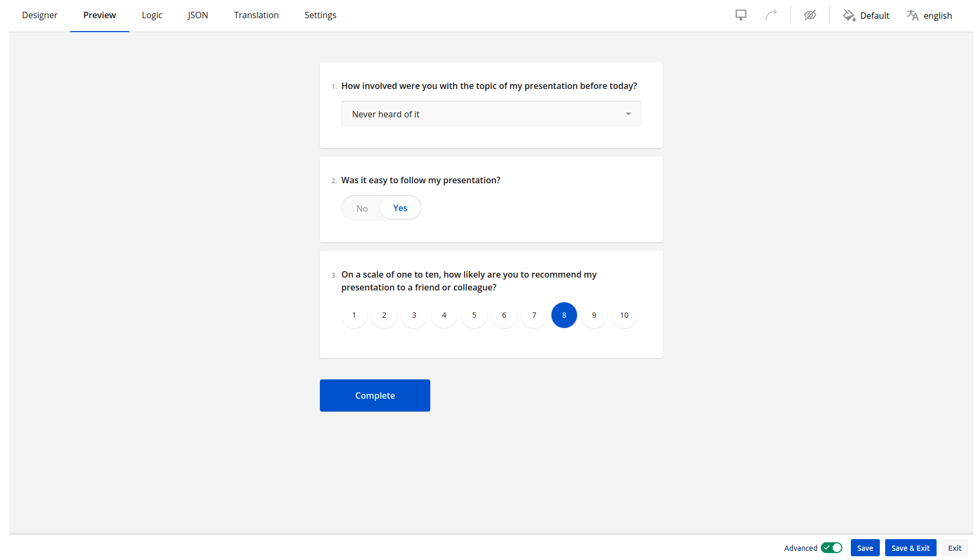Open the Default theme selector
This screenshot has width=980, height=560.
tap(874, 16)
